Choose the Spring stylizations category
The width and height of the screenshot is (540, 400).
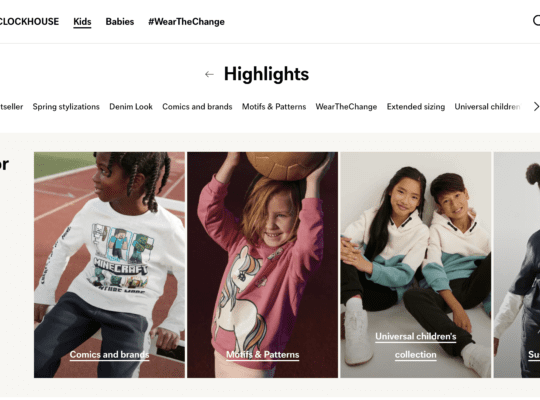(66, 107)
